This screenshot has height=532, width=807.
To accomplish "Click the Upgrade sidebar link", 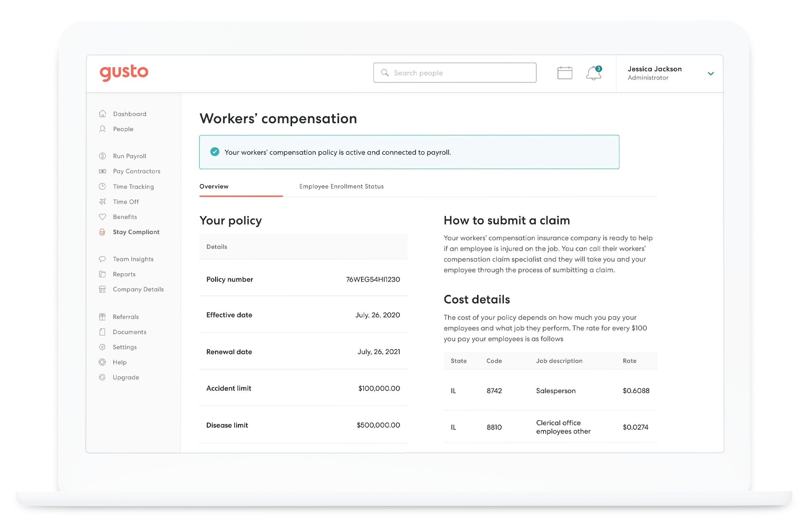I will (x=126, y=378).
